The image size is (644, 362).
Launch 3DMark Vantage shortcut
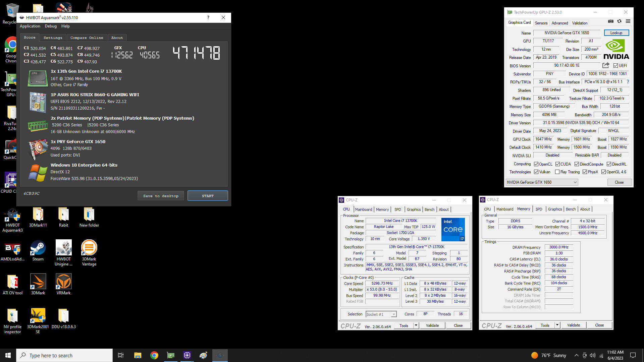[89, 253]
